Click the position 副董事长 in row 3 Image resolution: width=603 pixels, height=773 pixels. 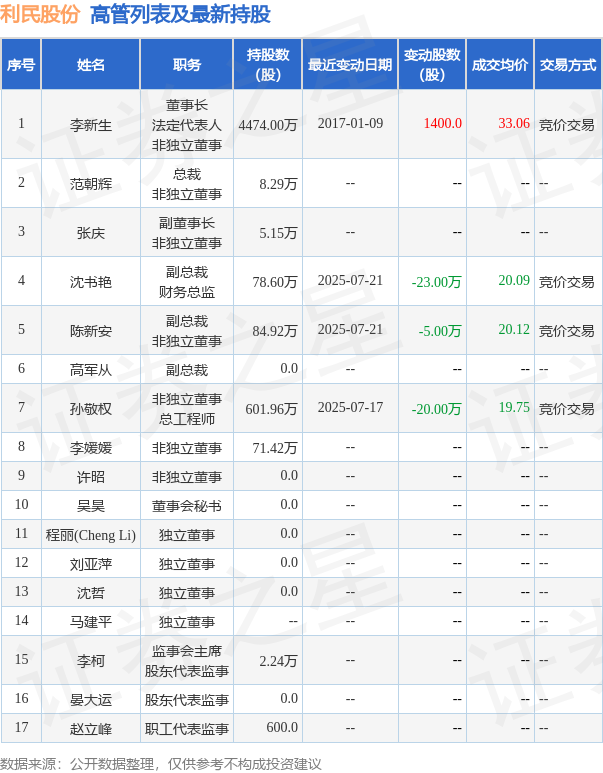point(187,223)
